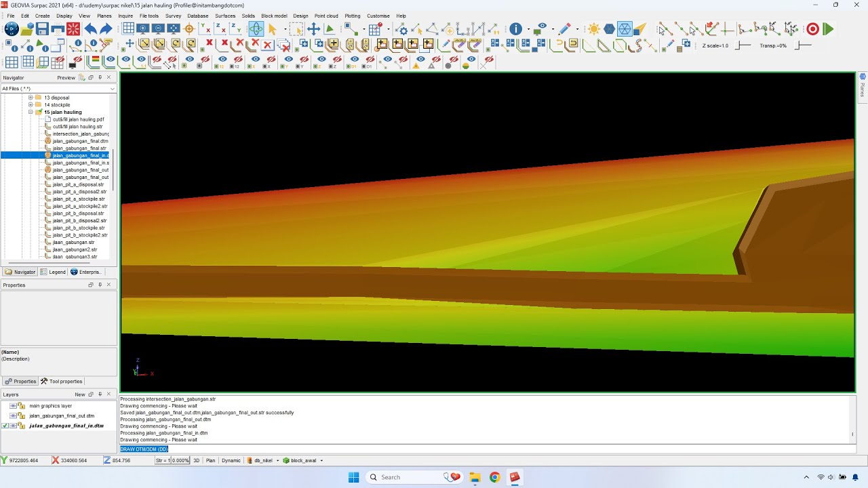Toggle active checkmark for jalan_gabungan_final_in.dtm layer
Screen dimensions: 868x488
pos(5,426)
